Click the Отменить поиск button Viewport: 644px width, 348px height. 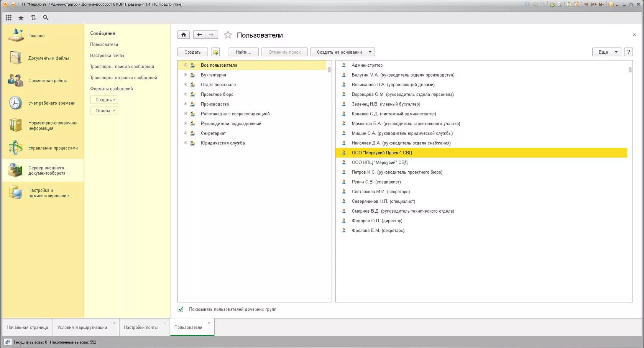[x=284, y=52]
